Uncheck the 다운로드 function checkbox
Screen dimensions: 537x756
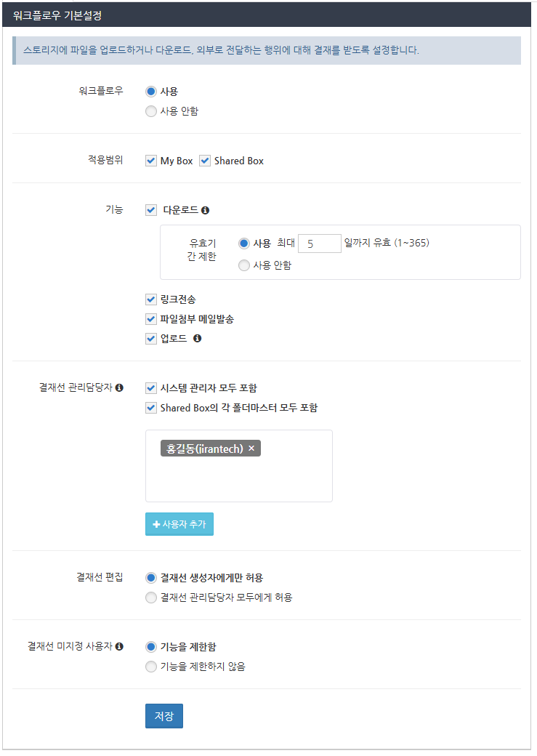click(x=151, y=210)
